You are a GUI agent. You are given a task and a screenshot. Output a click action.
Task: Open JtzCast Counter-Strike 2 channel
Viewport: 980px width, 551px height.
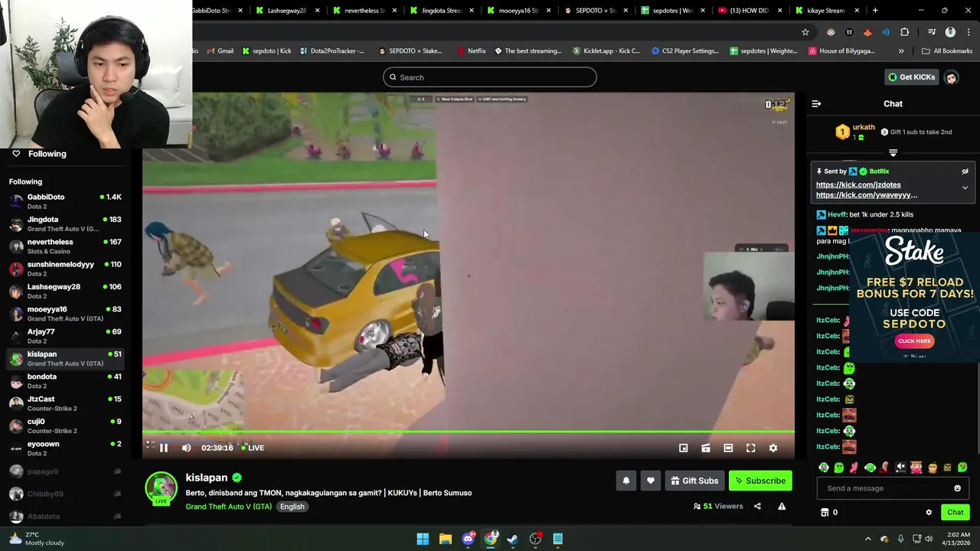65,403
